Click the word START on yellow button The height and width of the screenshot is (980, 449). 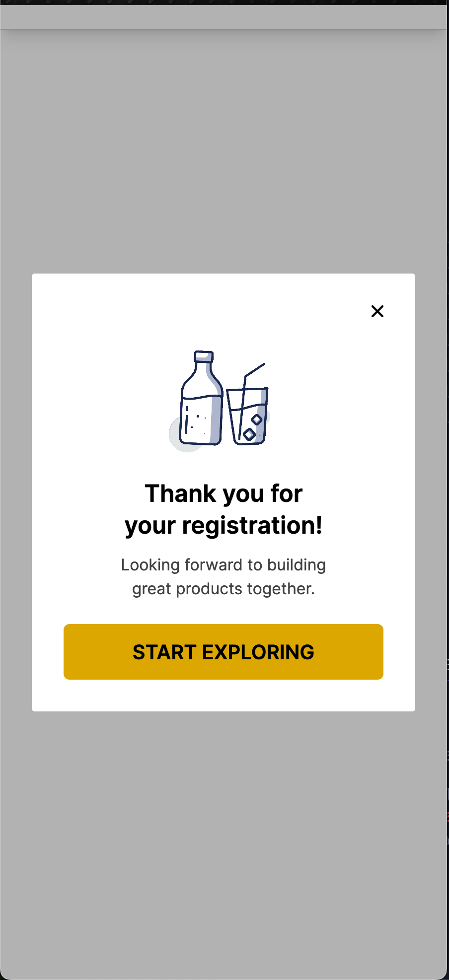click(x=164, y=652)
